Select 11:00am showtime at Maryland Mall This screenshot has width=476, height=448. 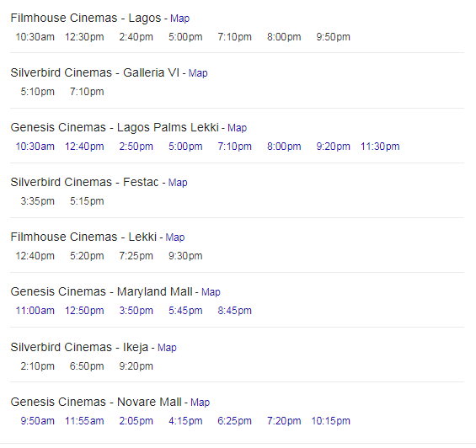35,311
